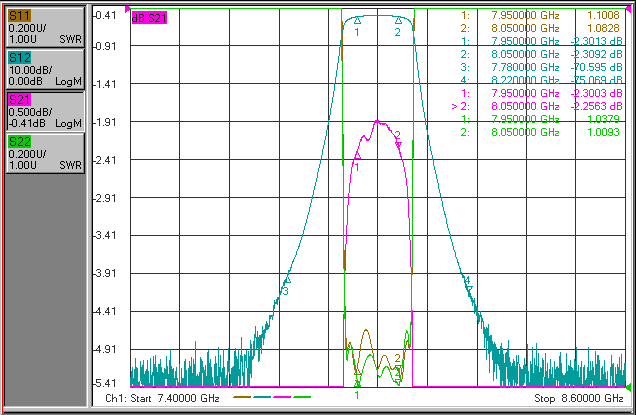The width and height of the screenshot is (636, 415).
Task: Select the S12 LogM trace button
Action: tap(45, 69)
